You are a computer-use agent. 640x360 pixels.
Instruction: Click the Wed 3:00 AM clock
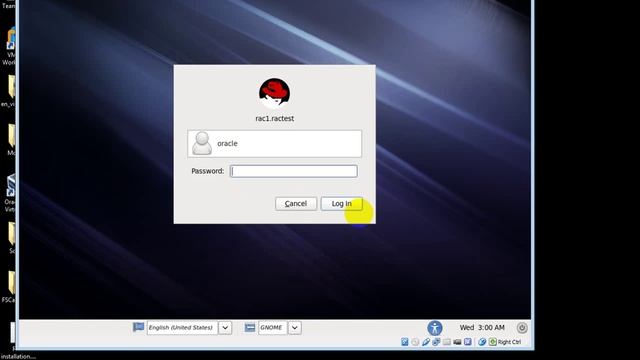(482, 327)
